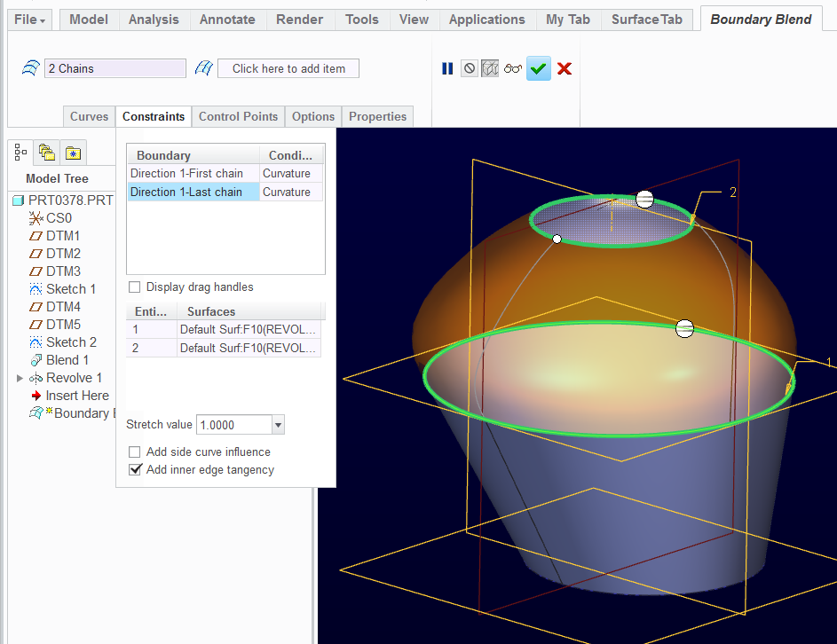Select the Boundary Blend ribbon tab

[x=761, y=20]
